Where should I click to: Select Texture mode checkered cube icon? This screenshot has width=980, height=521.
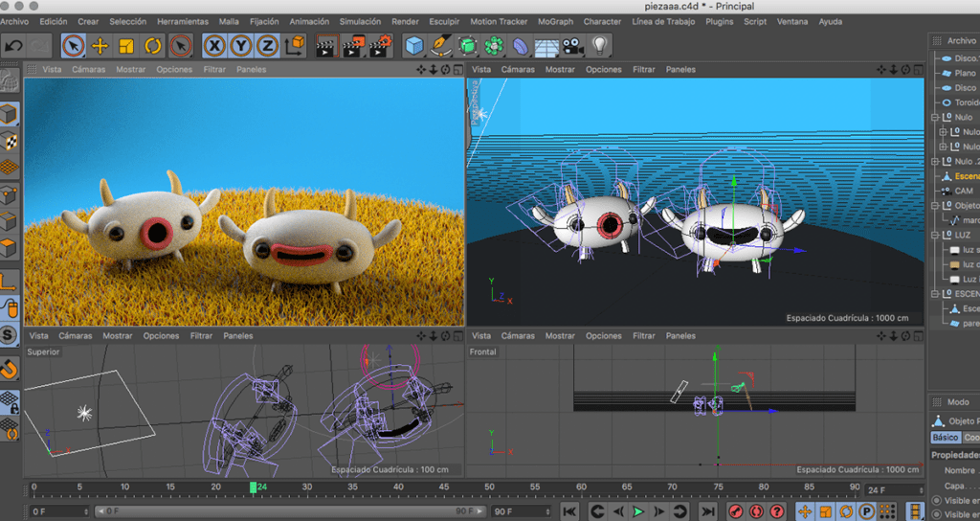point(9,141)
